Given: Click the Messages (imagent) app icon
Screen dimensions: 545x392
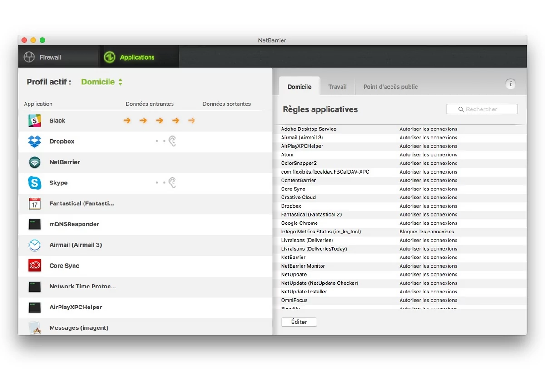Looking at the screenshot, I should pyautogui.click(x=35, y=328).
